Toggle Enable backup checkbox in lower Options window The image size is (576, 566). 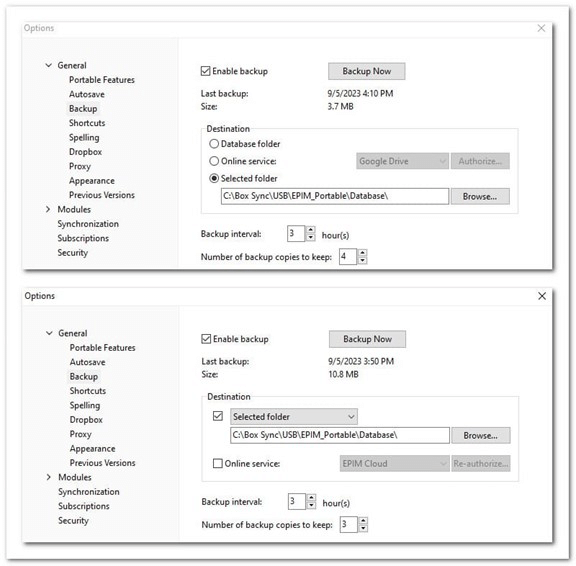206,339
